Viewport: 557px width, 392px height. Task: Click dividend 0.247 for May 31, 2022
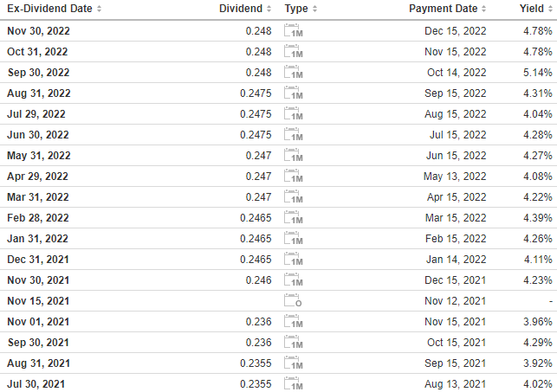259,156
